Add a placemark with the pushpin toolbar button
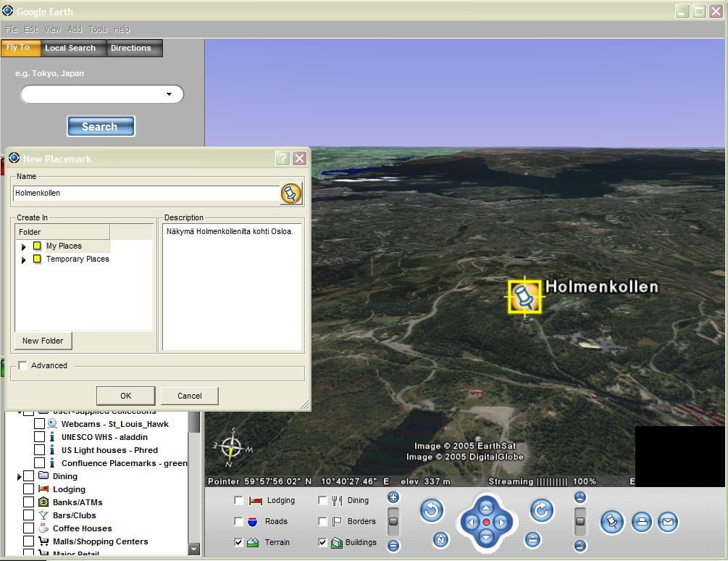 [x=612, y=522]
